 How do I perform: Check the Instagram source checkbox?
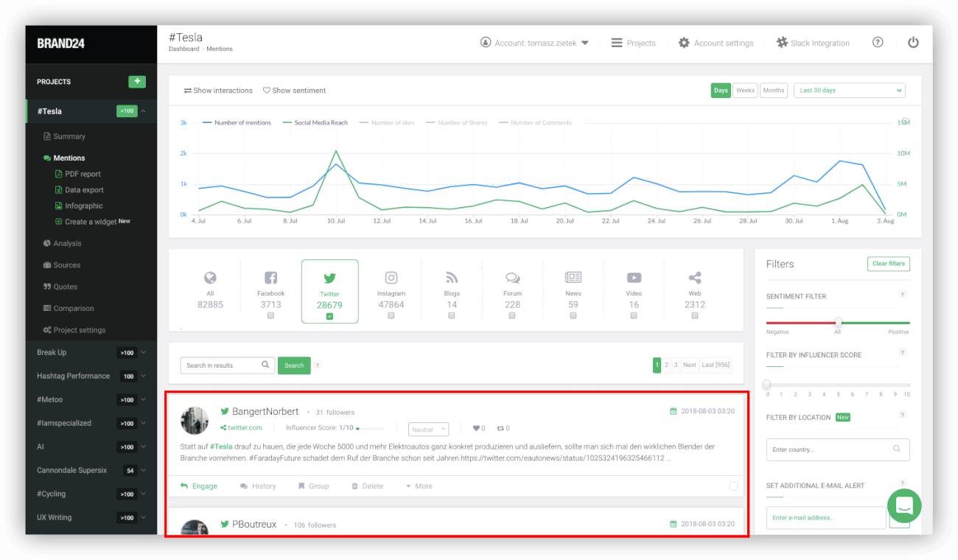(x=391, y=315)
